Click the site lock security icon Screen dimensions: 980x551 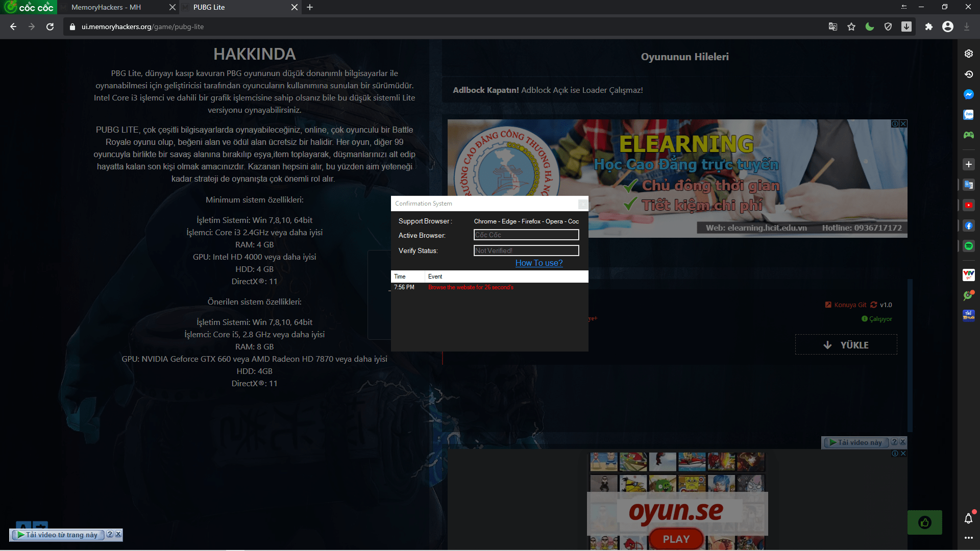72,27
